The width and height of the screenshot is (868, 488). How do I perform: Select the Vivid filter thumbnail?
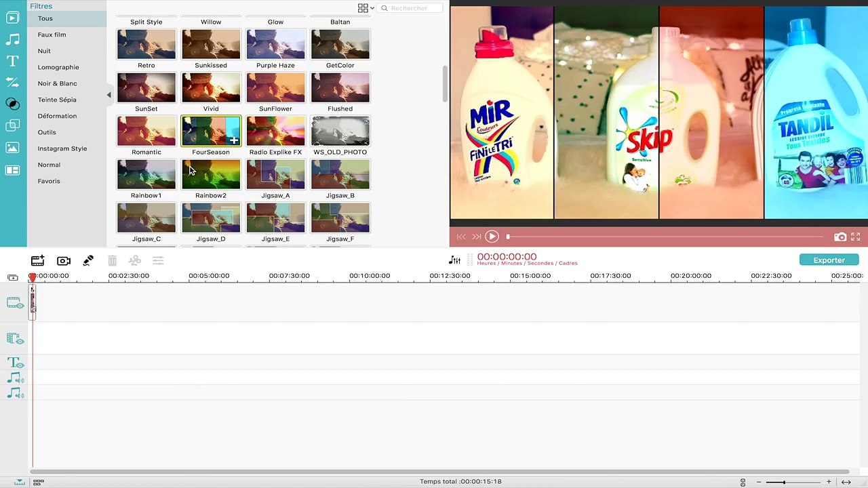click(211, 87)
